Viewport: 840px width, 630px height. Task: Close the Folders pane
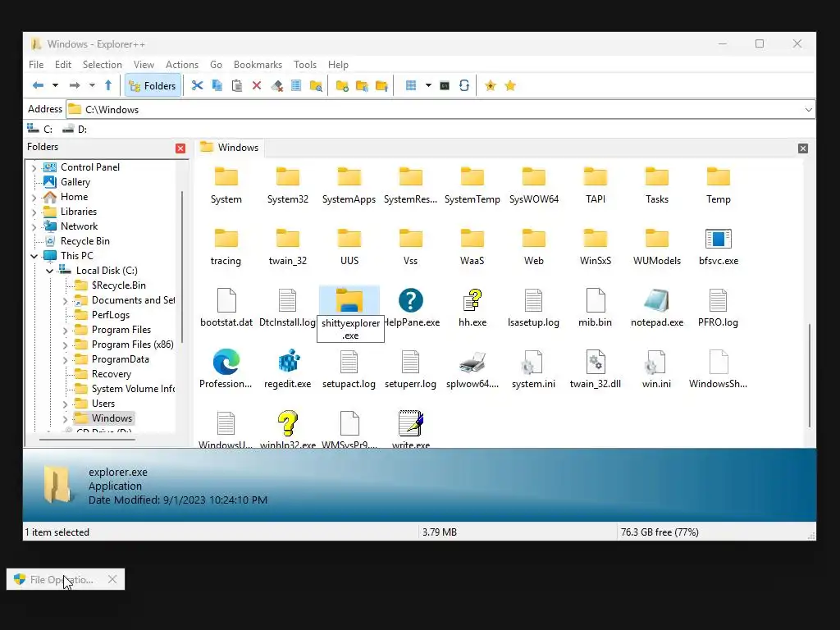pos(180,148)
